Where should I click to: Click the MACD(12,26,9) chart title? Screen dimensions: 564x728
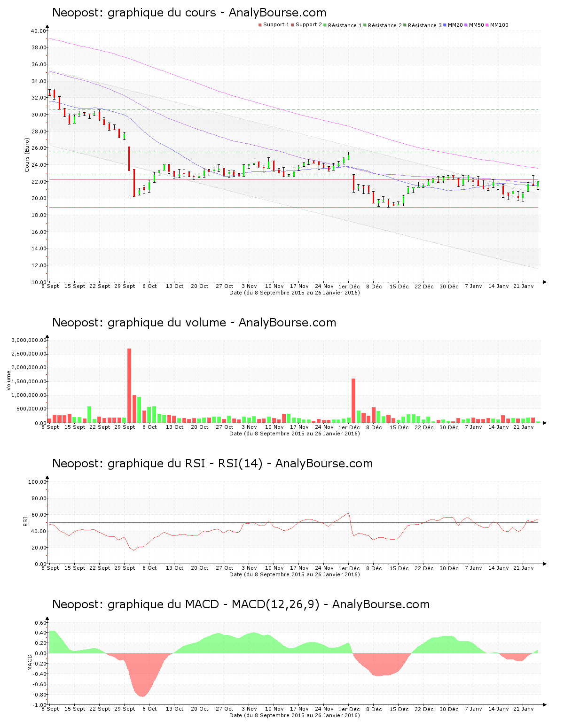click(241, 604)
